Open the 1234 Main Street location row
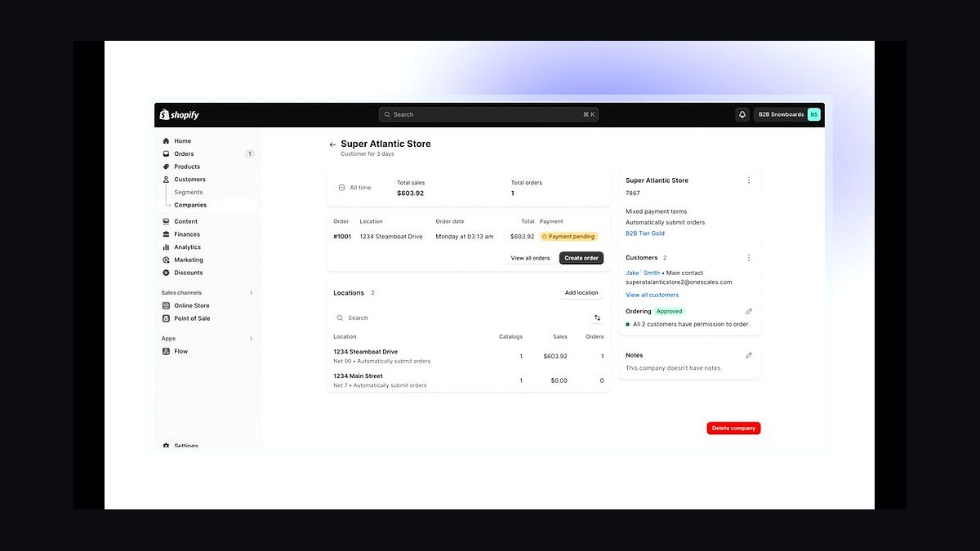This screenshot has width=980, height=551. (x=468, y=380)
